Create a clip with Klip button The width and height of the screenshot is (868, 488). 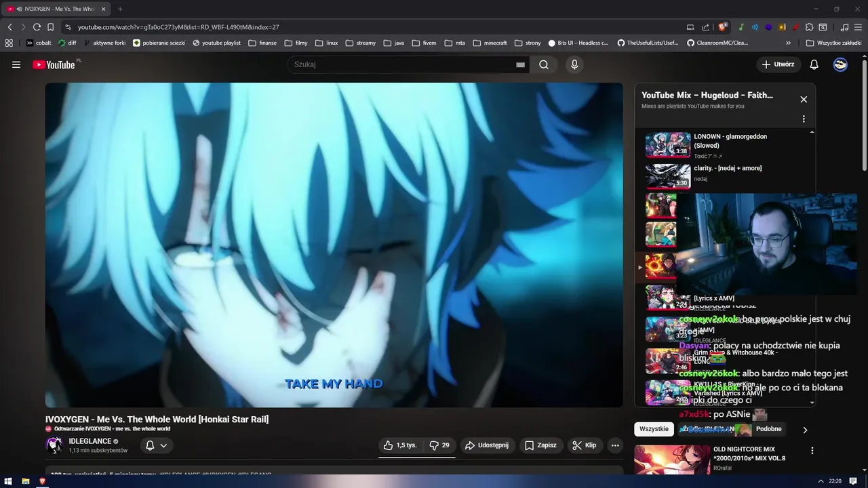pos(585,445)
